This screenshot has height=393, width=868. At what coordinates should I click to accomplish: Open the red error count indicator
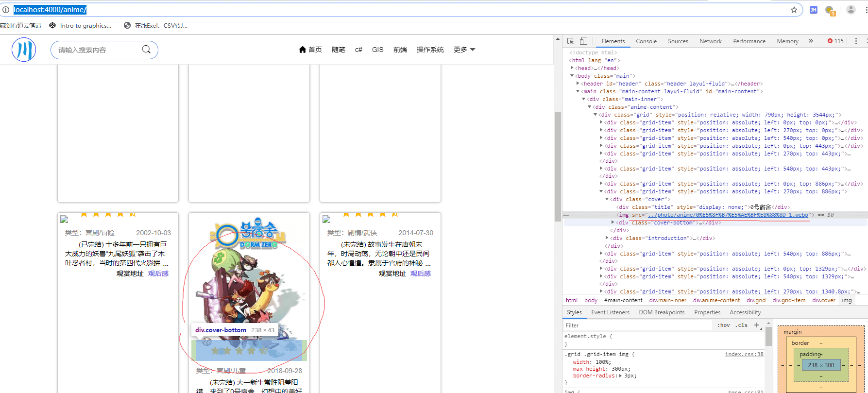(x=835, y=41)
